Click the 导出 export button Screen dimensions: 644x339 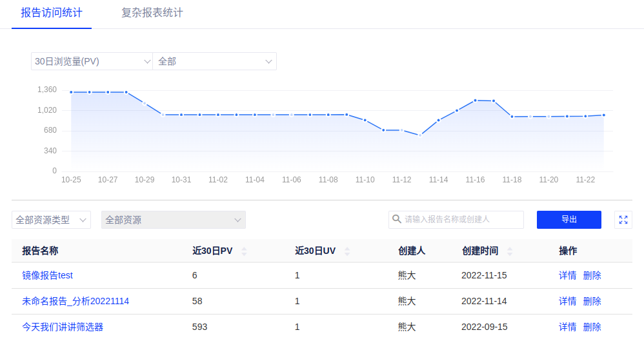(x=569, y=220)
